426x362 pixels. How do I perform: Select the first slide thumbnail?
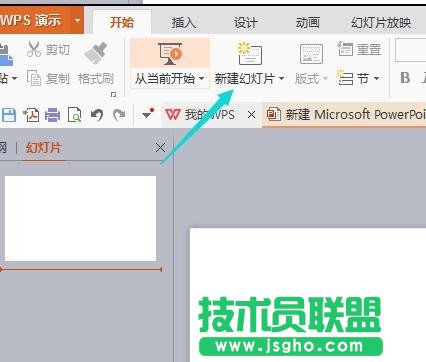80,218
